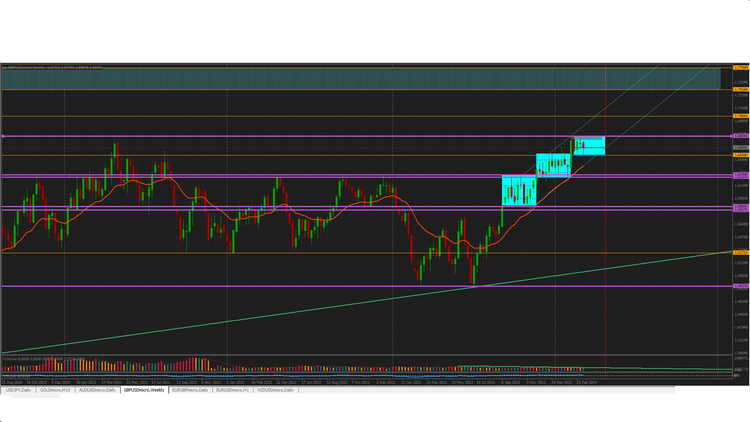Click the active GBPUSDmicro,Weekly tab

pyautogui.click(x=144, y=390)
